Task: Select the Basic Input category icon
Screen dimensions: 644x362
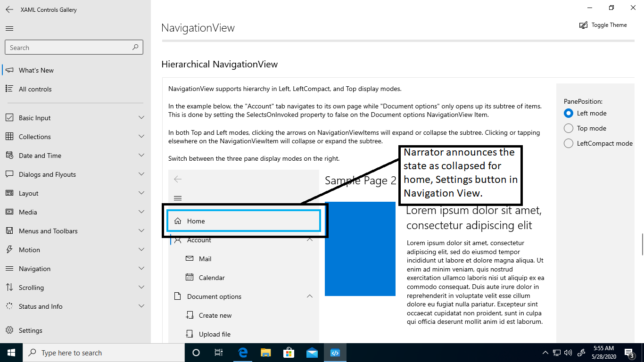Action: pyautogui.click(x=10, y=117)
